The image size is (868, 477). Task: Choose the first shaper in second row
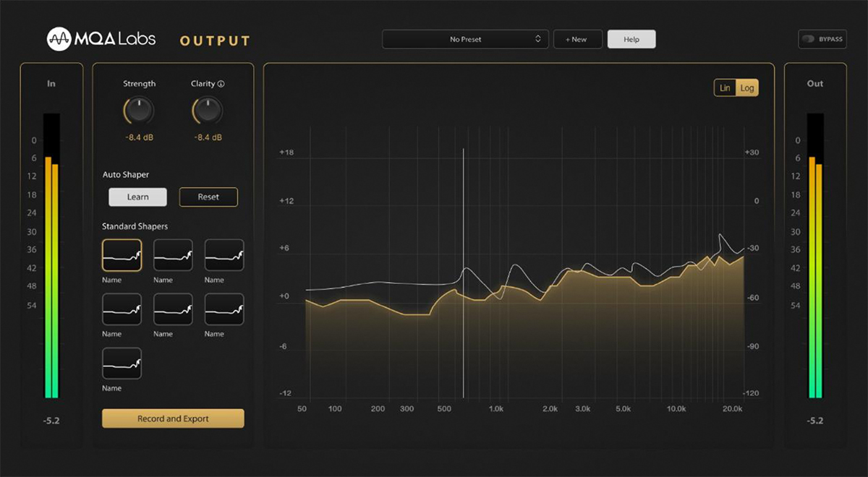click(x=122, y=309)
